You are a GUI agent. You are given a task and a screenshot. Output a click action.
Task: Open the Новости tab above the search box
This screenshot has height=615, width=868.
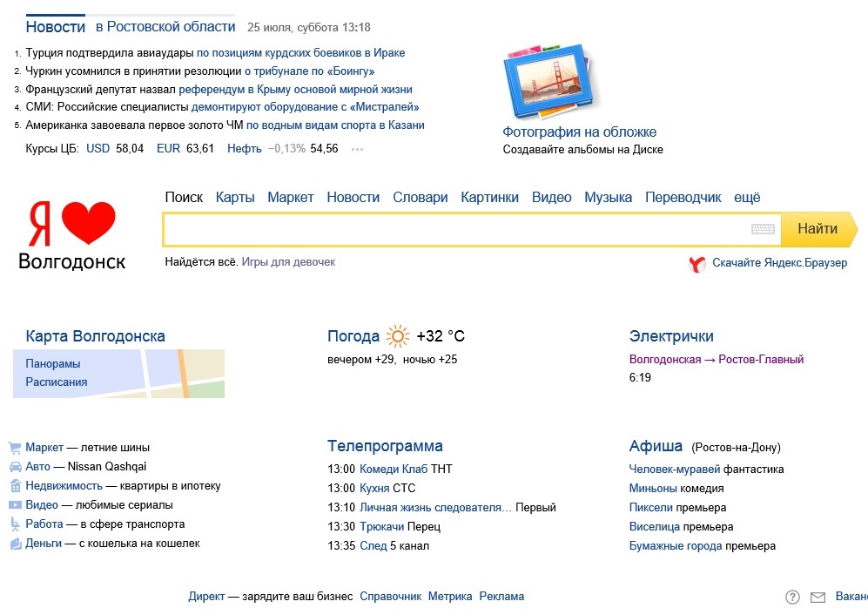point(353,197)
